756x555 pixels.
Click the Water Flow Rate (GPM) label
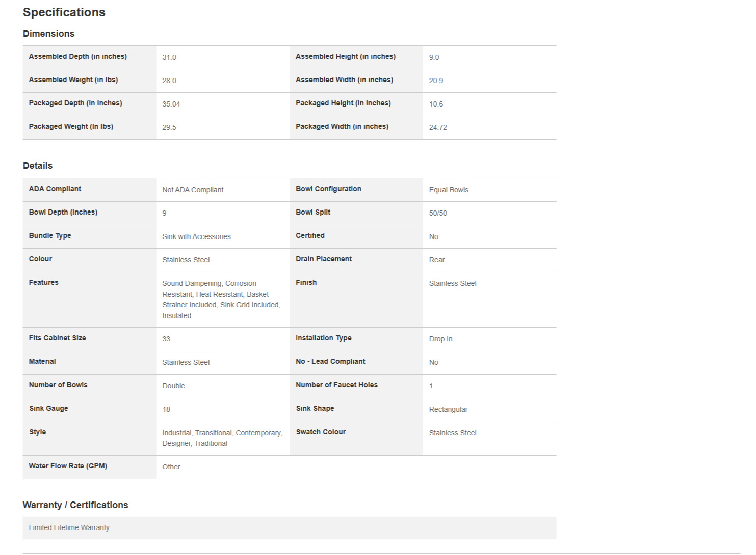click(x=68, y=466)
